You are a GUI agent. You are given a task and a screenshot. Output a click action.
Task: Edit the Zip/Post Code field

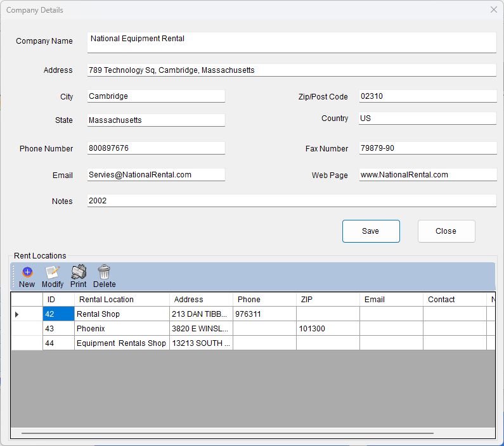tap(427, 96)
